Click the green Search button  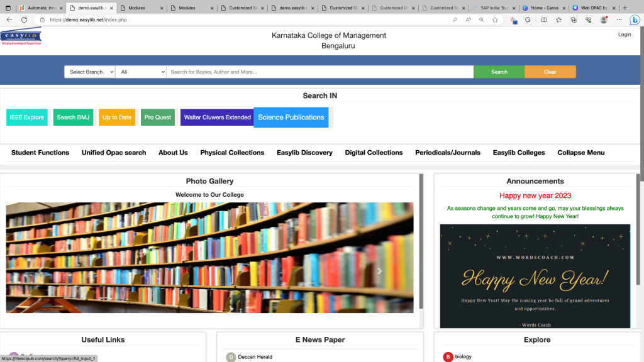(499, 72)
